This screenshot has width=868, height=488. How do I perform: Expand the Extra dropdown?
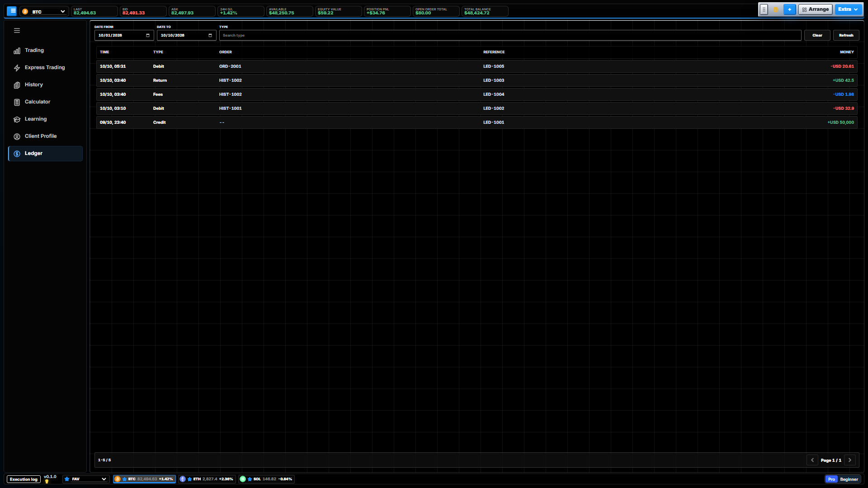pyautogui.click(x=848, y=9)
